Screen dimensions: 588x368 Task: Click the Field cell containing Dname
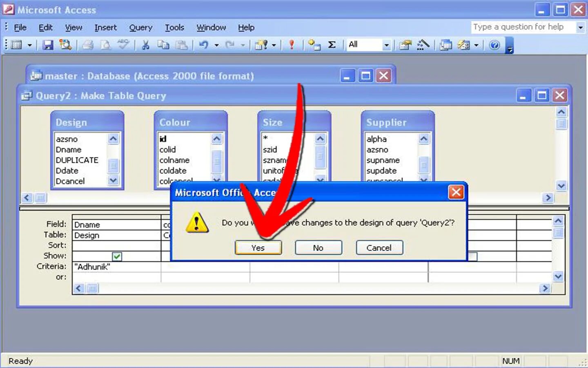coord(116,224)
